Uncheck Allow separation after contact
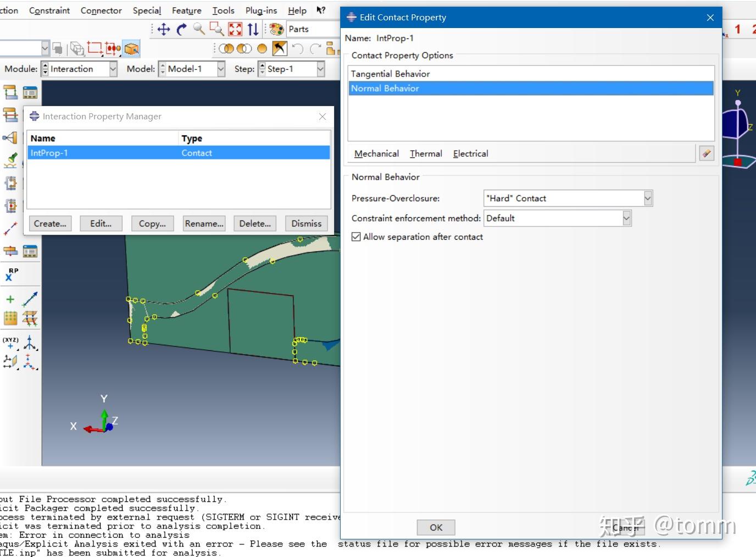The width and height of the screenshot is (756, 557). (x=356, y=236)
